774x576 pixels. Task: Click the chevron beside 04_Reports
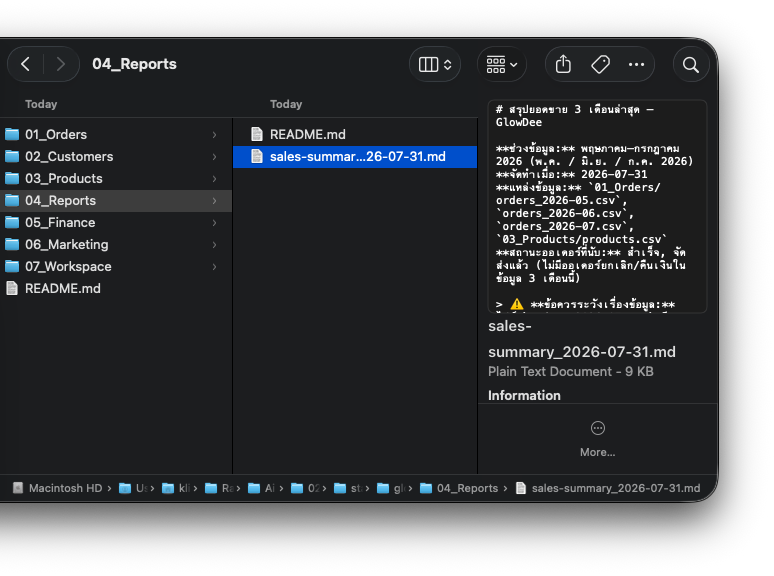coord(214,200)
